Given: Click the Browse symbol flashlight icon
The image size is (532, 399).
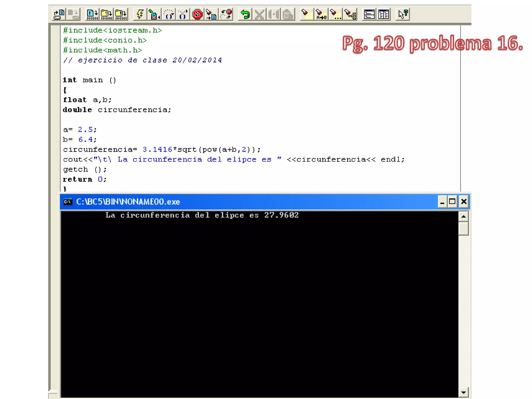Looking at the screenshot, I should coord(350,14).
